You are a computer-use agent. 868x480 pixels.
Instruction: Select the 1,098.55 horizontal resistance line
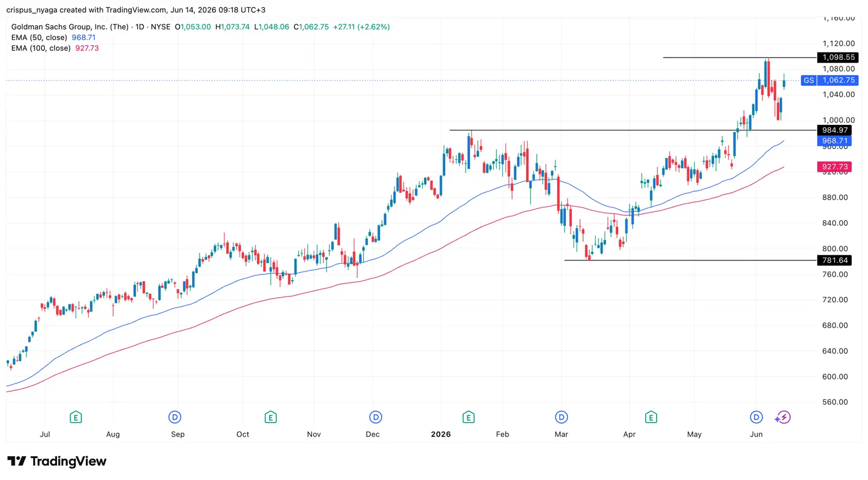click(740, 58)
